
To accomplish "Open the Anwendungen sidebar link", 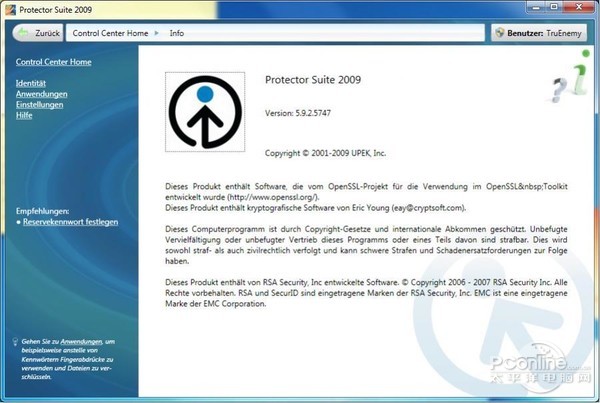I will coord(41,94).
